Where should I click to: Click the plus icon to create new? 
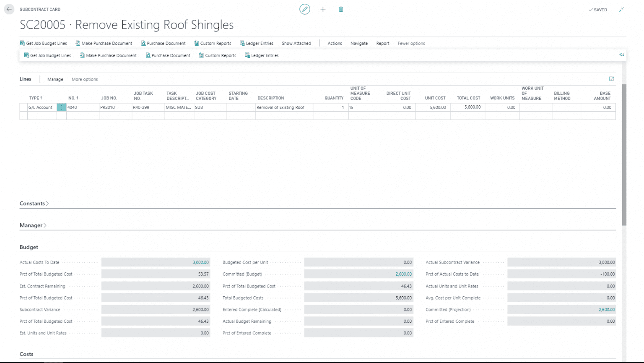tap(323, 9)
